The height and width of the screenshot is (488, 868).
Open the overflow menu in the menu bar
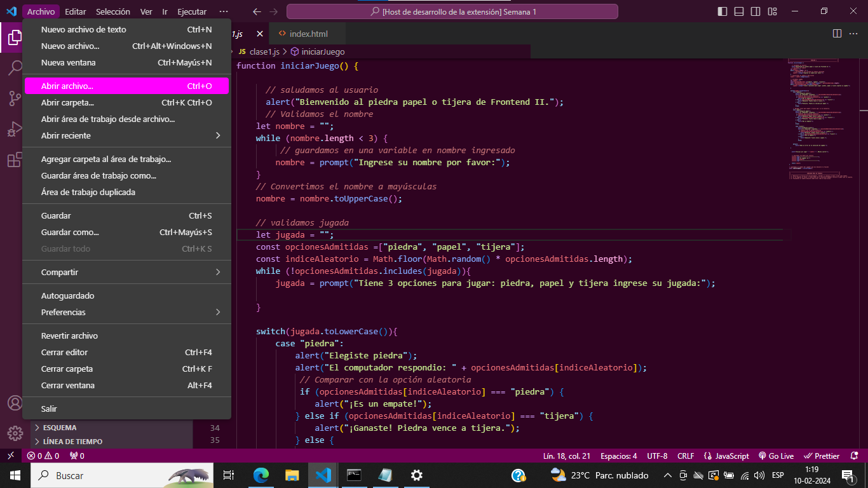[223, 11]
